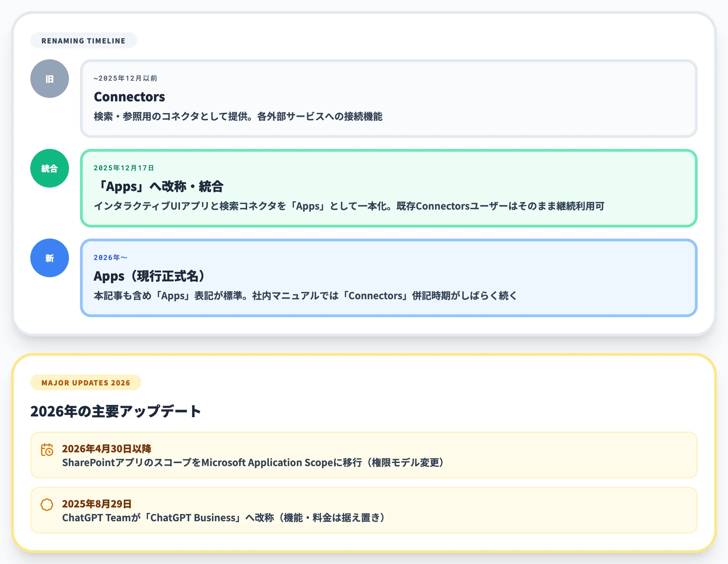Click the description starting 本記事も含め「Apps」表記
This screenshot has width=728, height=564.
305,296
